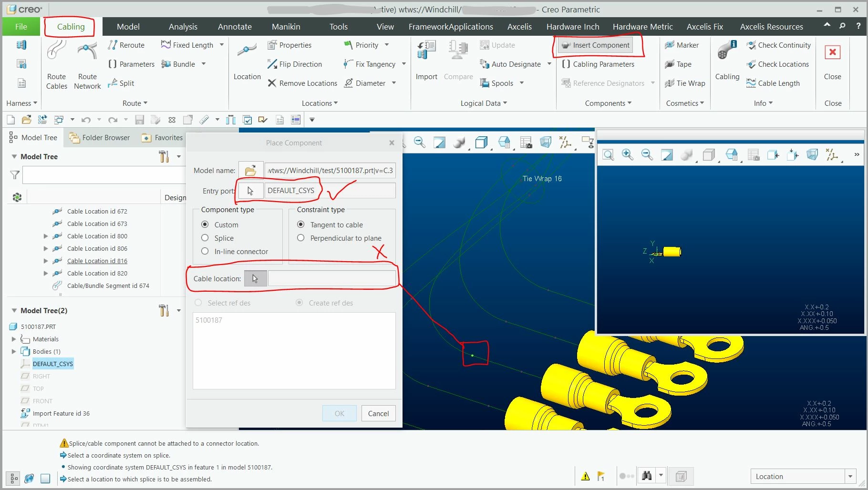Click Cancel in Place Component dialog

[x=378, y=413]
